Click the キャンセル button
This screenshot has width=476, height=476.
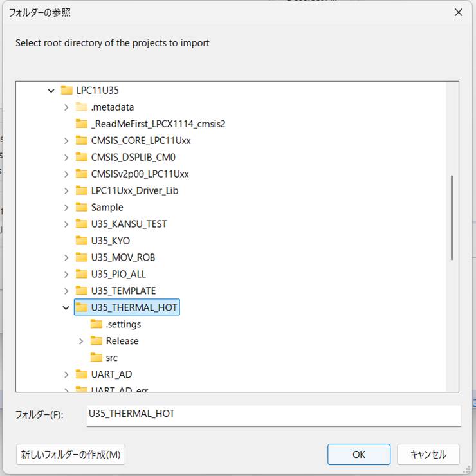(428, 454)
